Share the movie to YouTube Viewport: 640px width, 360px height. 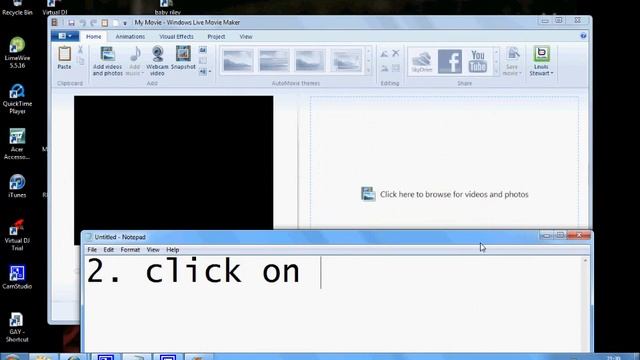pos(478,62)
